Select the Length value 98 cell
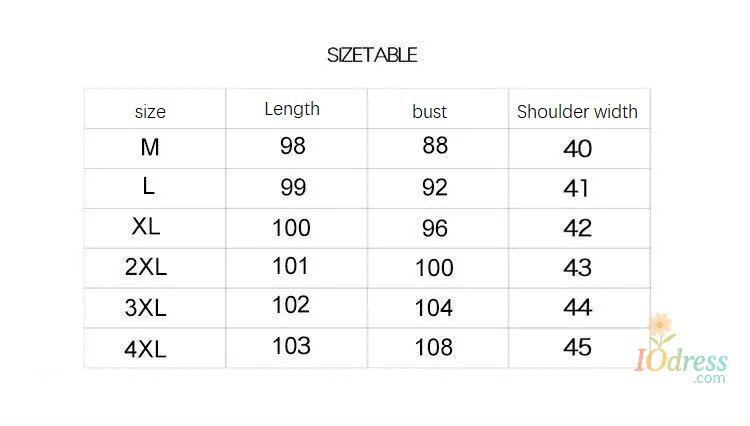The height and width of the screenshot is (426, 750). coord(293,146)
